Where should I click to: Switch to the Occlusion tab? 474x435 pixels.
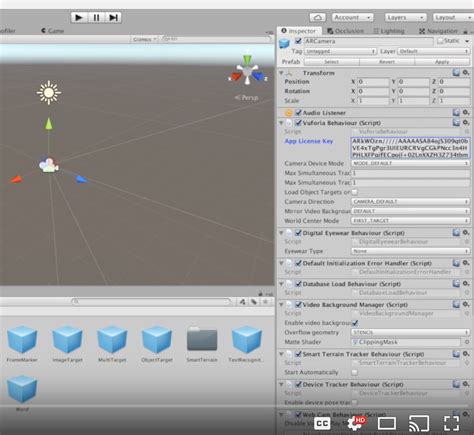click(x=346, y=31)
